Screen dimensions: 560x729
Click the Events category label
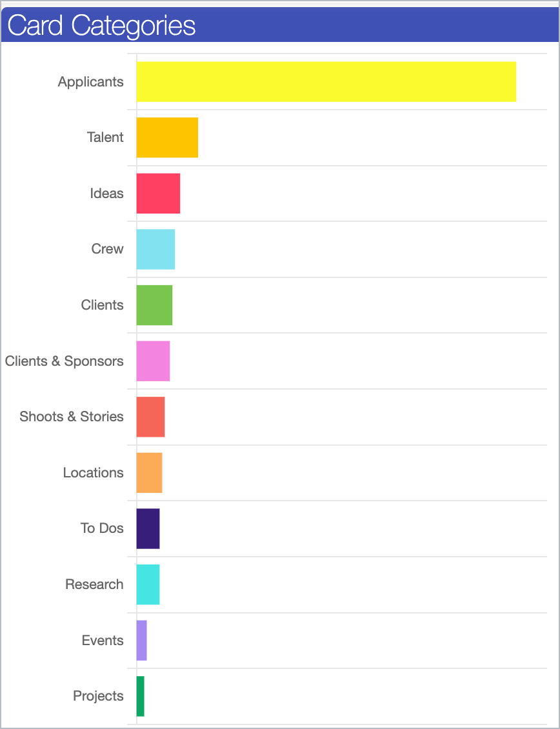[x=103, y=640]
